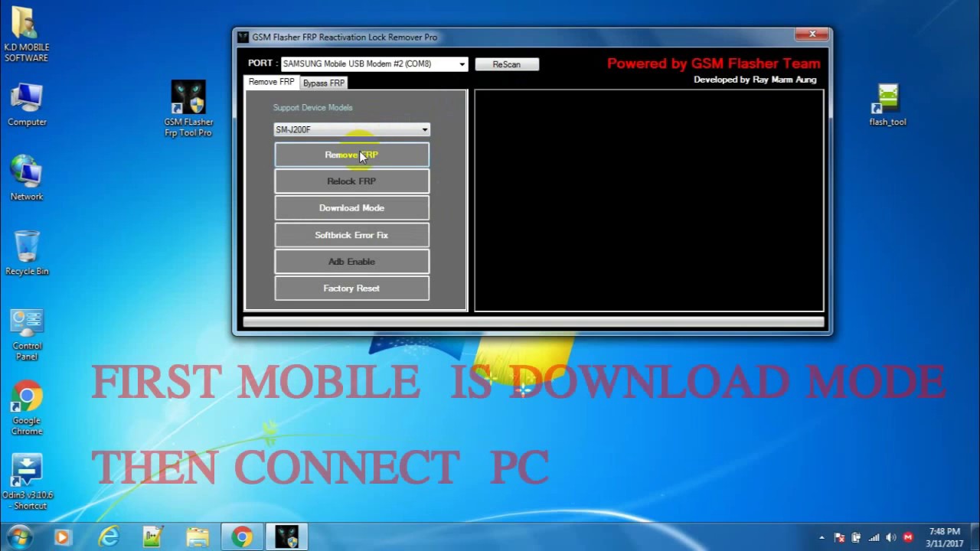Image resolution: width=980 pixels, height=551 pixels.
Task: Switch to Remove FRP tab
Action: 271,82
